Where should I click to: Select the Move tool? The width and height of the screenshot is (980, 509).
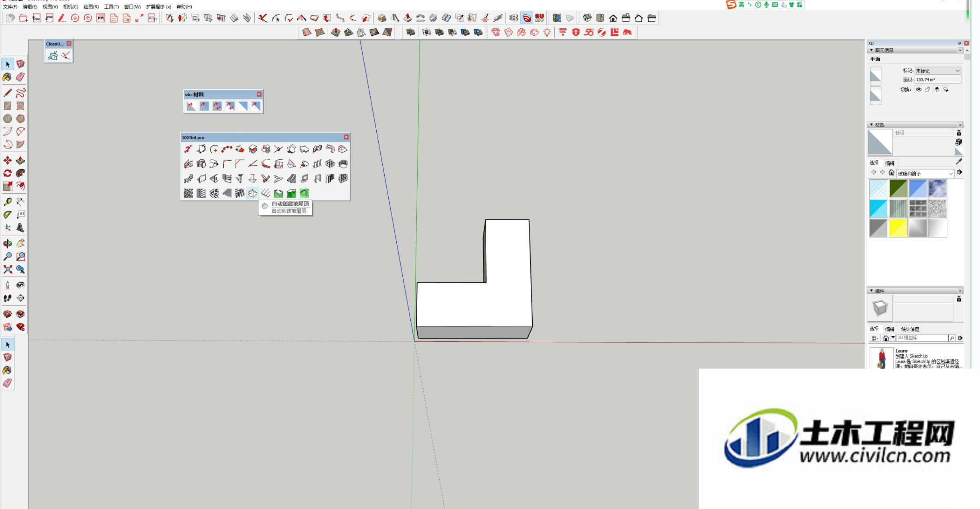7,161
